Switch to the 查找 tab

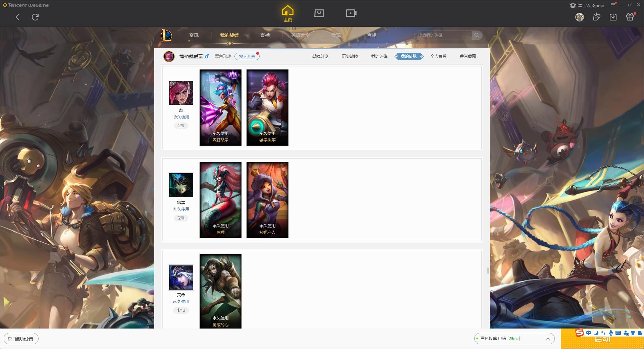tap(372, 35)
